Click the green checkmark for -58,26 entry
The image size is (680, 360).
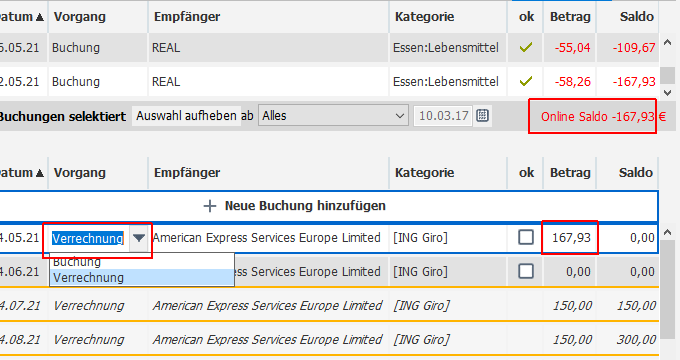526,81
